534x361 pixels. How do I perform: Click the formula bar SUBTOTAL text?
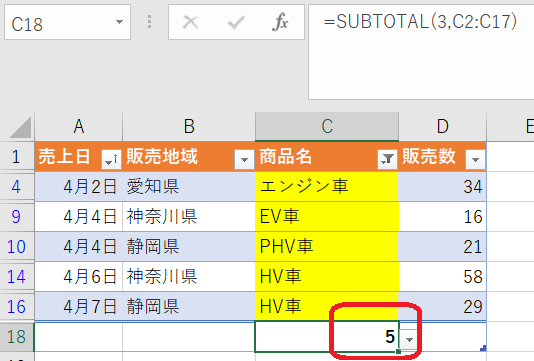click(420, 22)
